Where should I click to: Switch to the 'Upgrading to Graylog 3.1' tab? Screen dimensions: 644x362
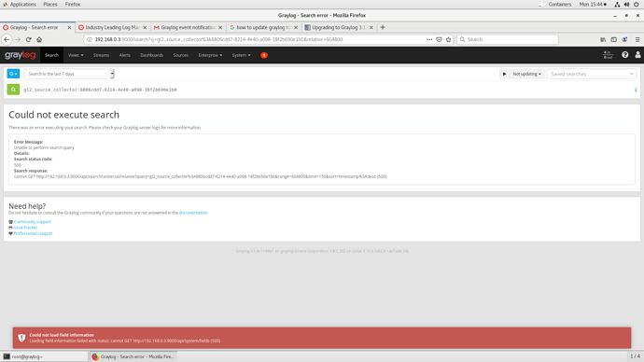tap(339, 27)
